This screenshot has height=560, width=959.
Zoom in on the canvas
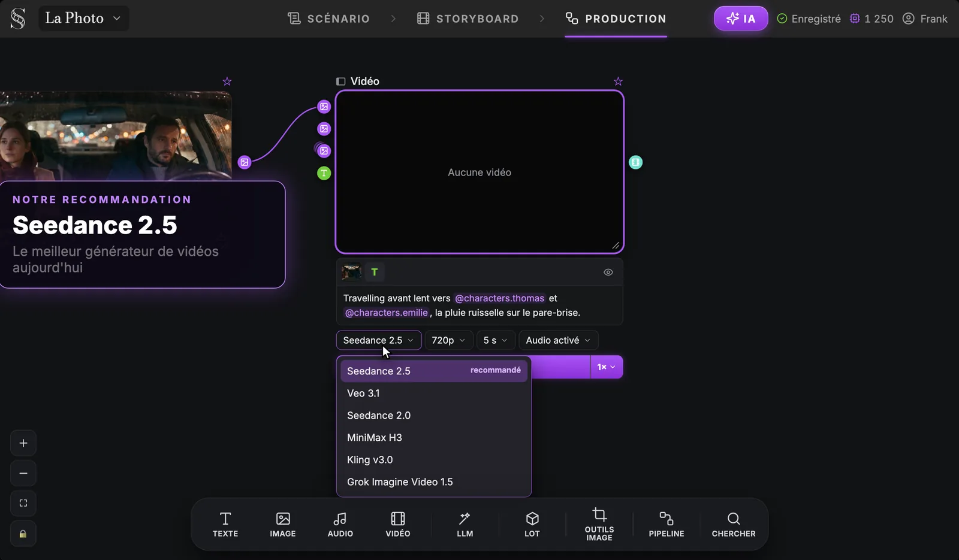23,443
